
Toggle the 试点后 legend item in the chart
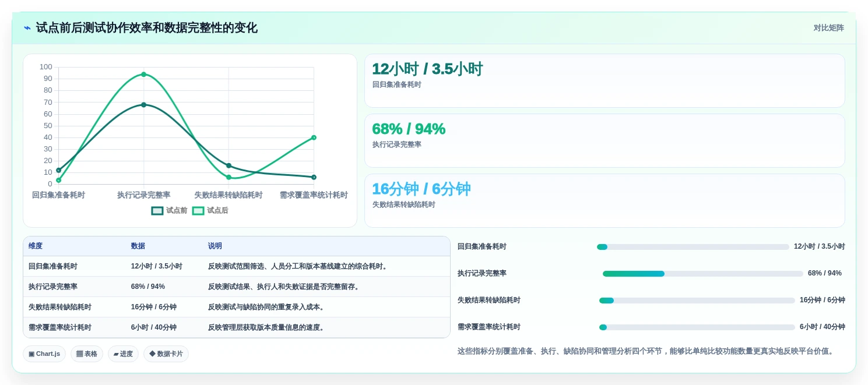point(210,211)
